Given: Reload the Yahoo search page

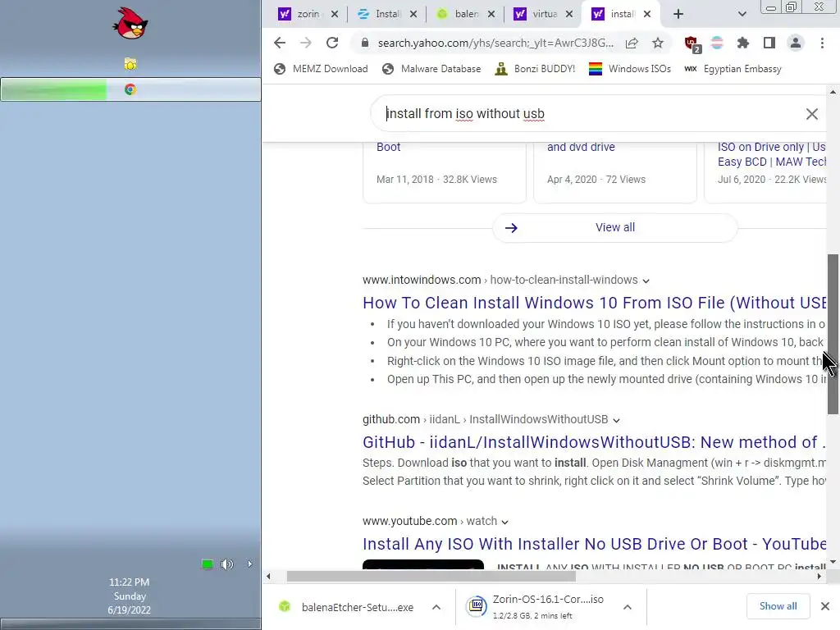Looking at the screenshot, I should pyautogui.click(x=332, y=43).
